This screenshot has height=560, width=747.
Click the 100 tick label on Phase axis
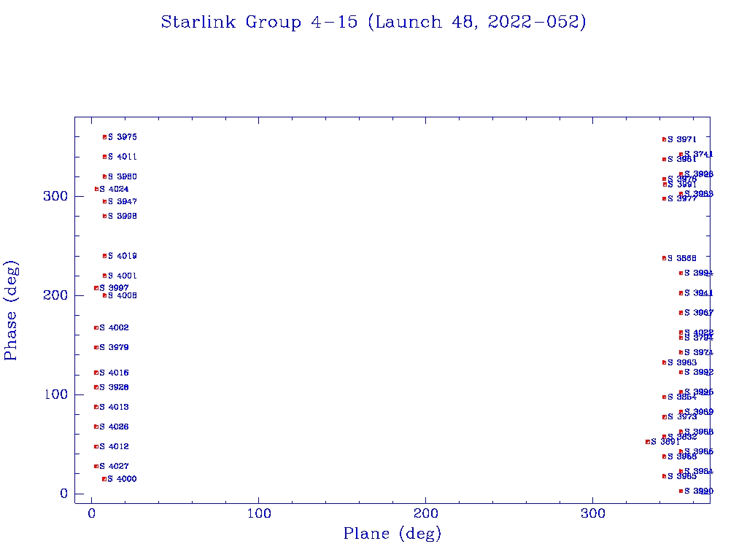[x=55, y=394]
